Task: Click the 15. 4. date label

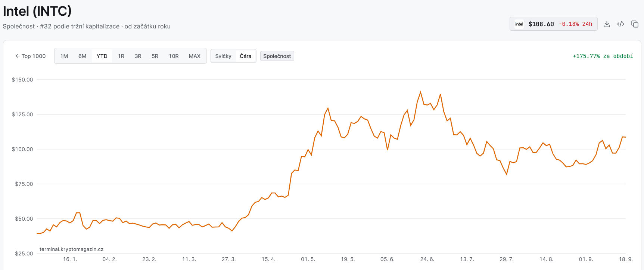Action: point(268,259)
